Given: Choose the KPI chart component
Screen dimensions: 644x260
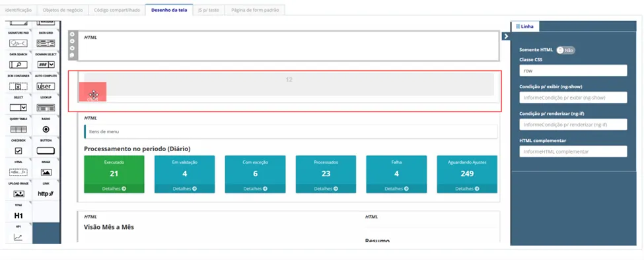Looking at the screenshot, I should (x=18, y=234).
